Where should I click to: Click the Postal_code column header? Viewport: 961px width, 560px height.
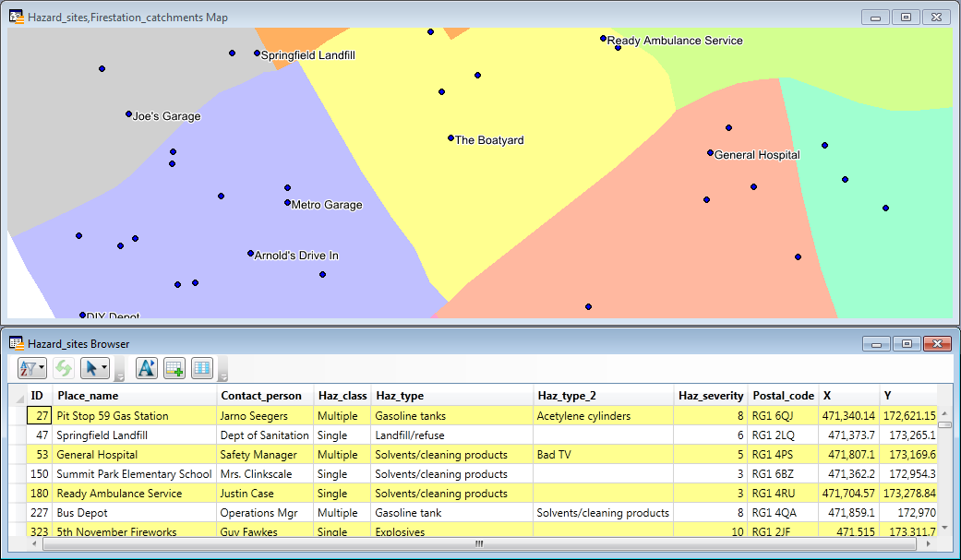point(783,396)
